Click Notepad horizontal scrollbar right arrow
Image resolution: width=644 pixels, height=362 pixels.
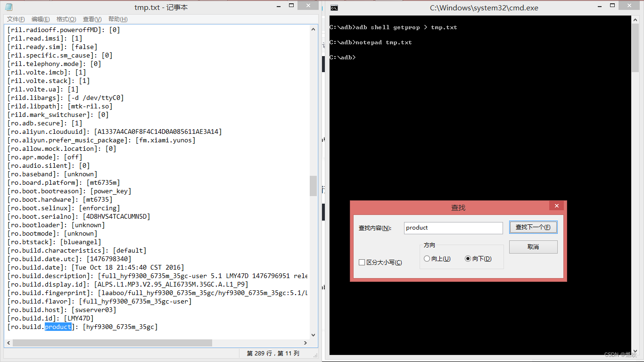click(x=305, y=343)
